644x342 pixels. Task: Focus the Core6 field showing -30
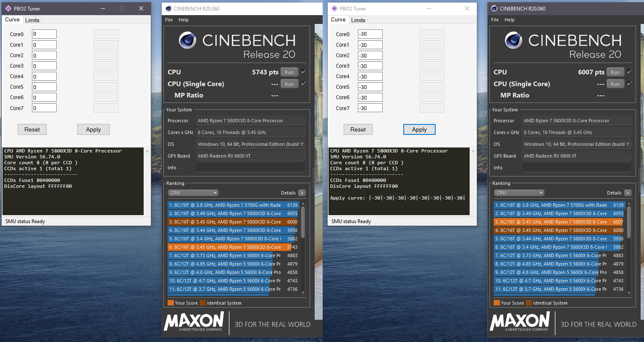(x=370, y=97)
